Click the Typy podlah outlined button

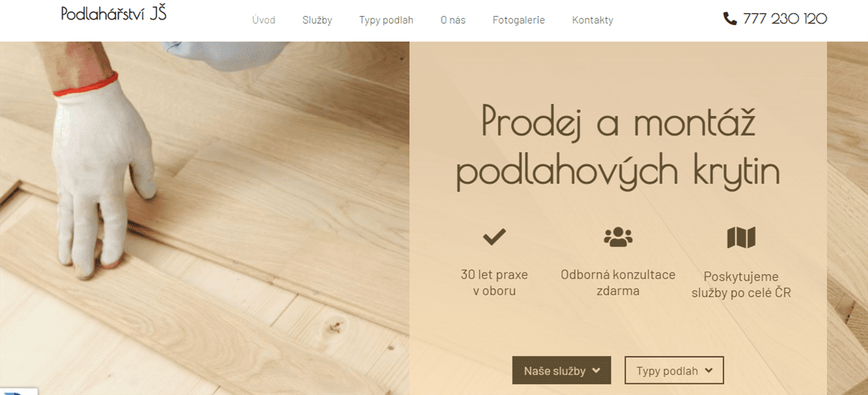point(674,371)
